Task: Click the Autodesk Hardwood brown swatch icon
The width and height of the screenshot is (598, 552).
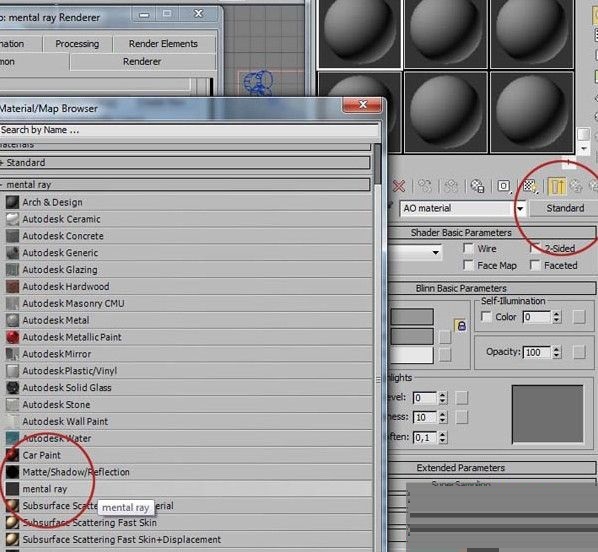Action: 12,286
